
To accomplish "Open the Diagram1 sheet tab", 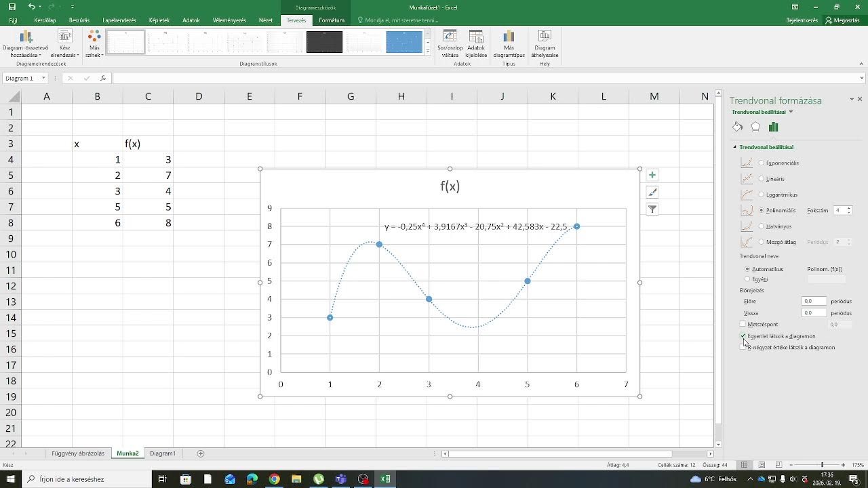I will (163, 453).
